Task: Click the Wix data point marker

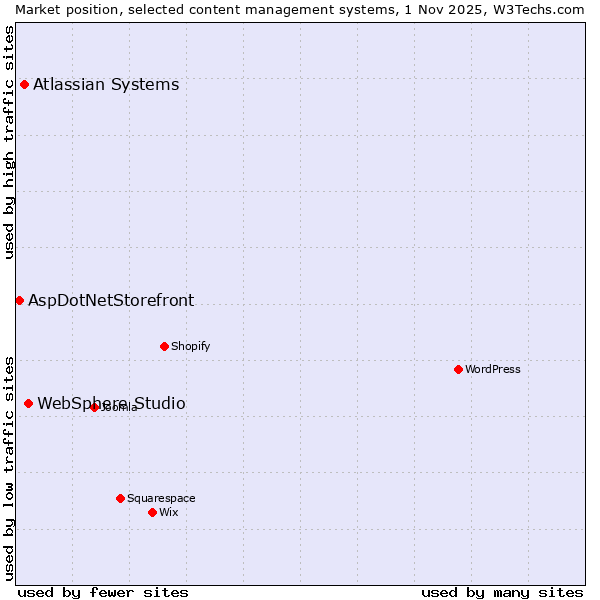Action: (152, 512)
